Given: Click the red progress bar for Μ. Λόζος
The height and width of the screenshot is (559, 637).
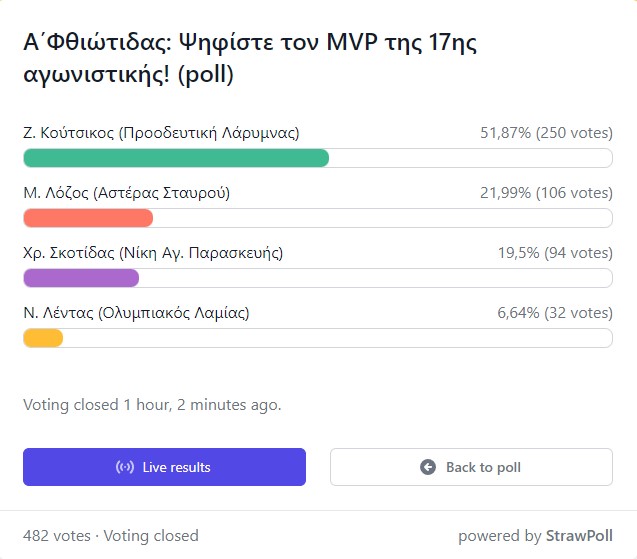Looking at the screenshot, I should pyautogui.click(x=88, y=218).
